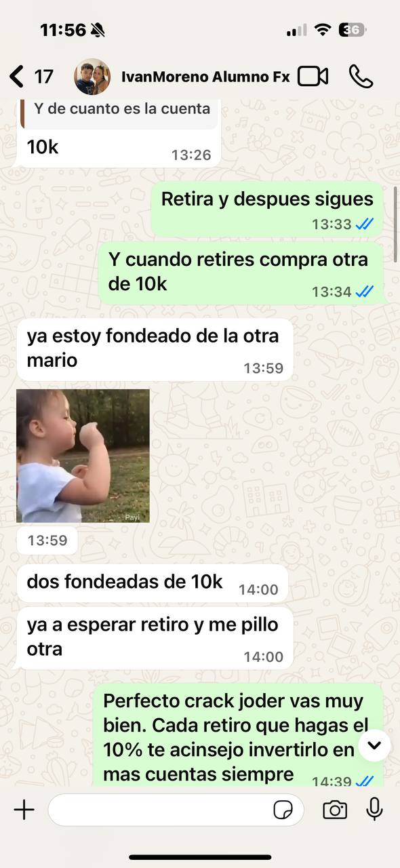This screenshot has width=400, height=868.
Task: Select the 'Retira y despues sigues' message
Action: point(267,209)
